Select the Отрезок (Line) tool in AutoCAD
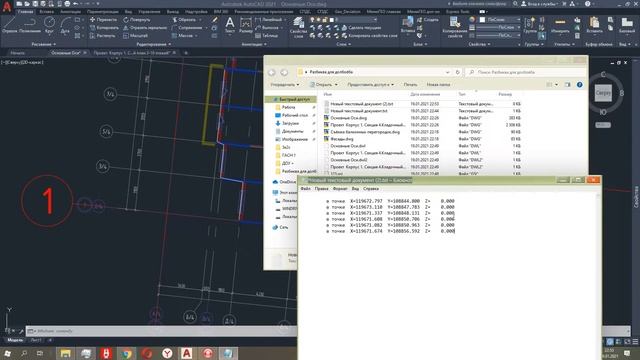The width and height of the screenshot is (640, 360). (9, 25)
